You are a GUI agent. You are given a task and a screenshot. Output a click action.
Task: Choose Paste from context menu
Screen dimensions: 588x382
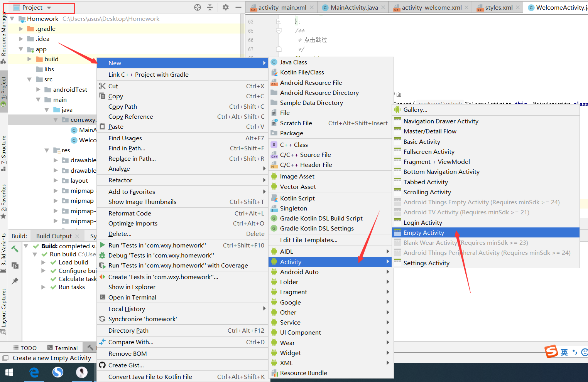coord(182,126)
